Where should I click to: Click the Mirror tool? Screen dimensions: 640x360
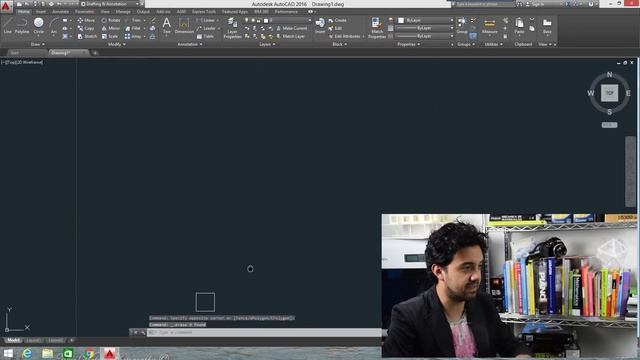pos(111,28)
